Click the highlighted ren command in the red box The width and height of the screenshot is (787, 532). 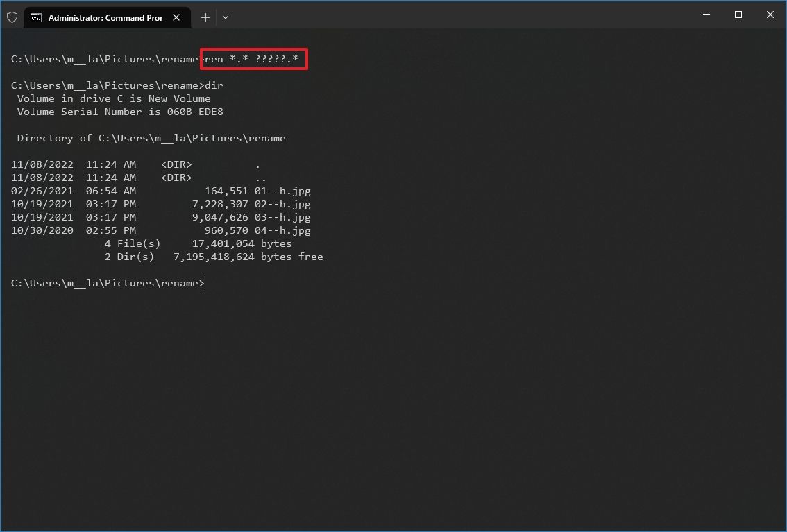[x=253, y=59]
